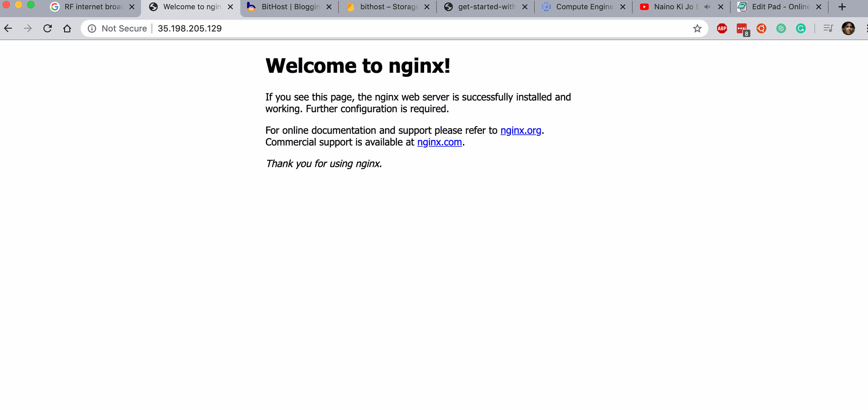Open the Adblock Plus extension
Screen dimensions: 868x410
pyautogui.click(x=722, y=29)
